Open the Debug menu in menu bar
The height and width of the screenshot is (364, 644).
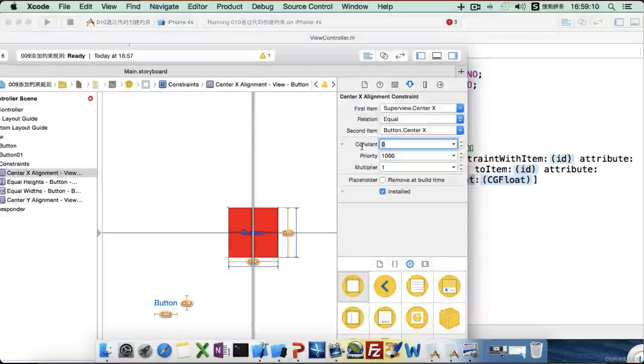coord(262,7)
